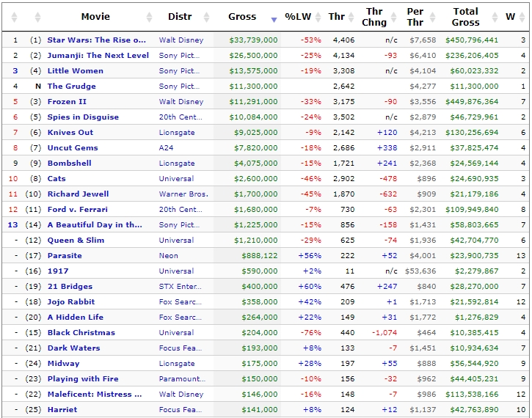The image size is (532, 418).
Task: Select the Distr column header
Action: click(180, 17)
